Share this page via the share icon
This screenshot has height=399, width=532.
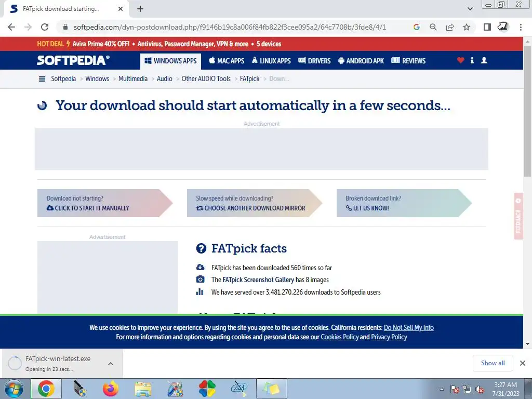(x=450, y=27)
